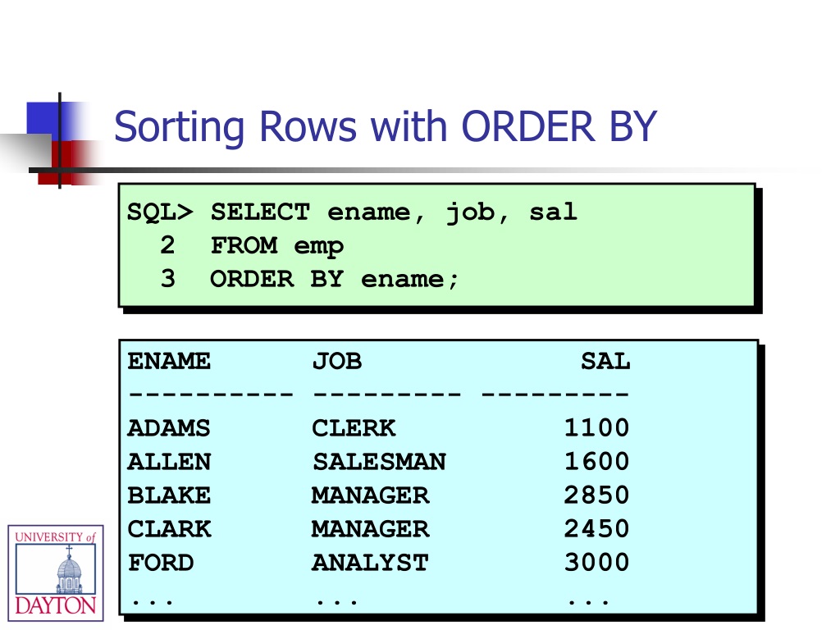Click the JOB column header

click(x=337, y=362)
